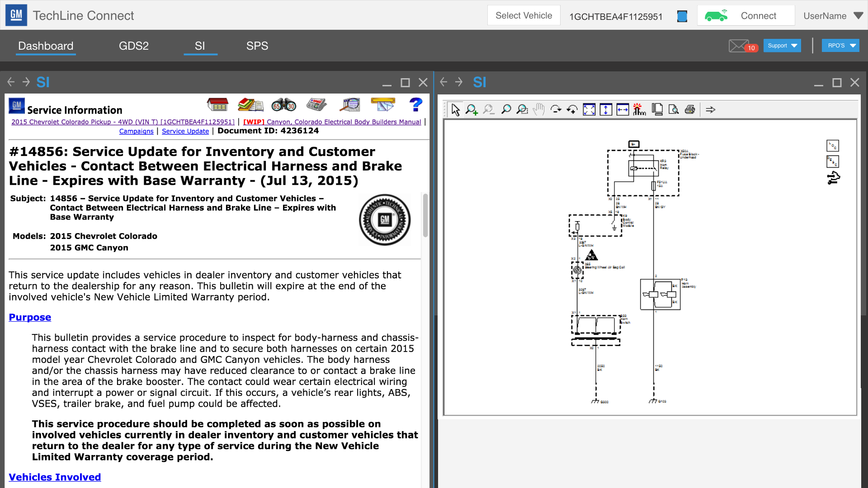The image size is (868, 488).
Task: Open the RPO'S dropdown
Action: [x=840, y=46]
